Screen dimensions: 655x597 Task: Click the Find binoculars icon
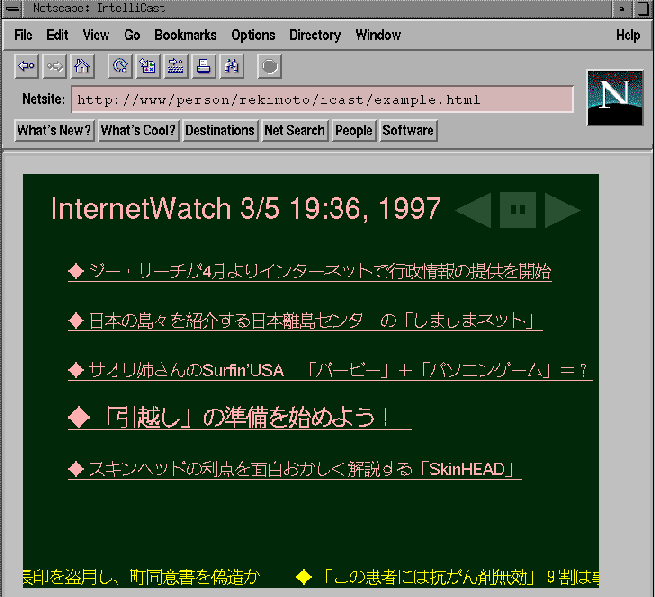click(231, 66)
